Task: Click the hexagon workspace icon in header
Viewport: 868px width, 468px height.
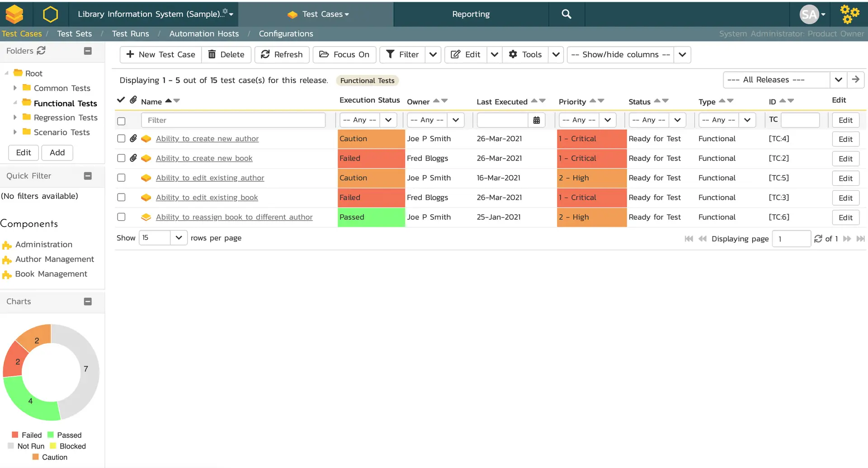Action: [x=50, y=14]
